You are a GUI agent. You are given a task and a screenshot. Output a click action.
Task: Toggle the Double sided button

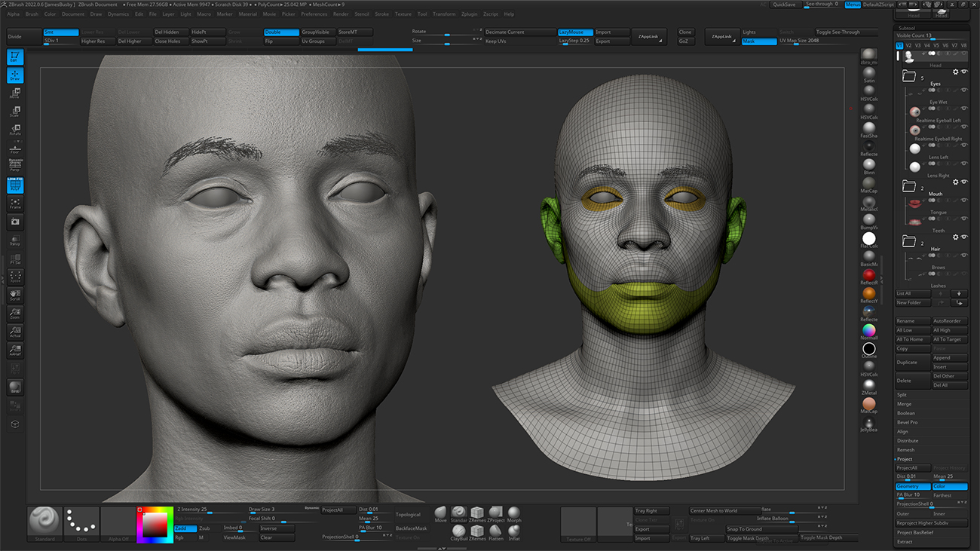pyautogui.click(x=281, y=32)
